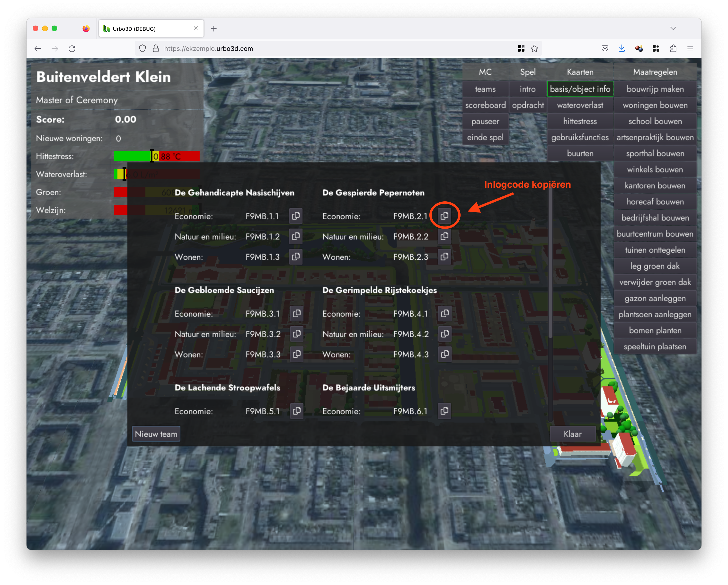728x585 pixels.
Task: Switch to the Urbo3D (DEBUG) tab
Action: pyautogui.click(x=151, y=29)
